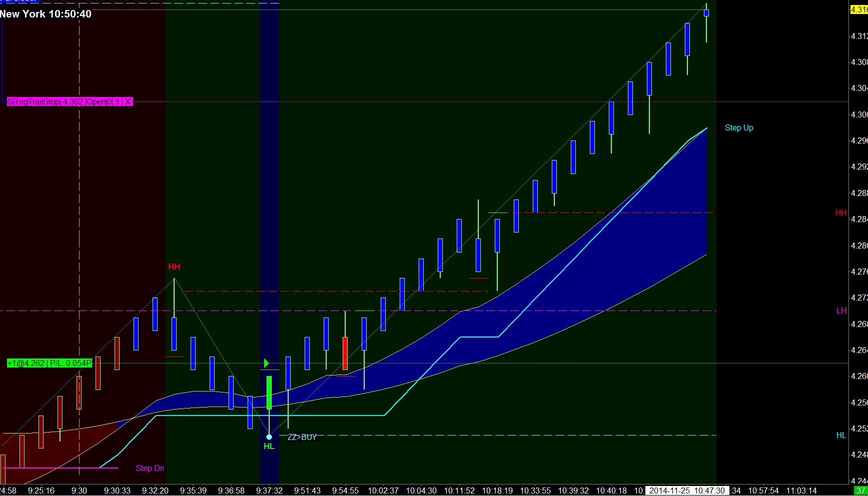
Task: Click the quantity 1 box on TrigTrailStop order
Action: [x=118, y=102]
